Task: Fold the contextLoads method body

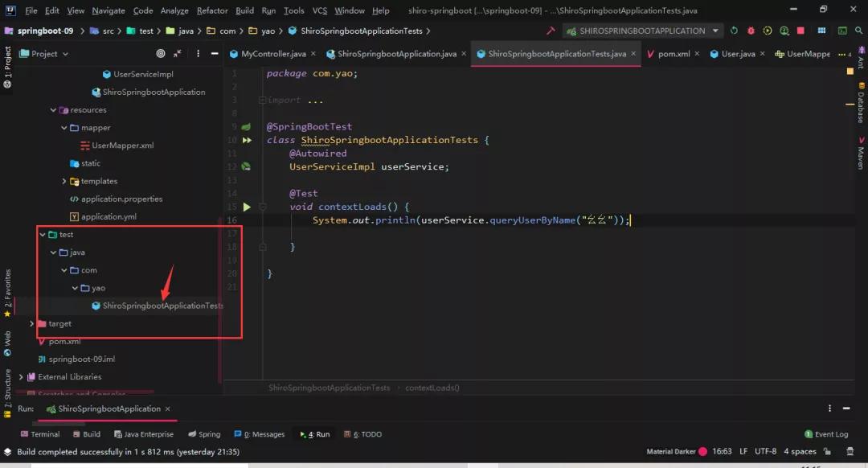Action: coord(262,207)
